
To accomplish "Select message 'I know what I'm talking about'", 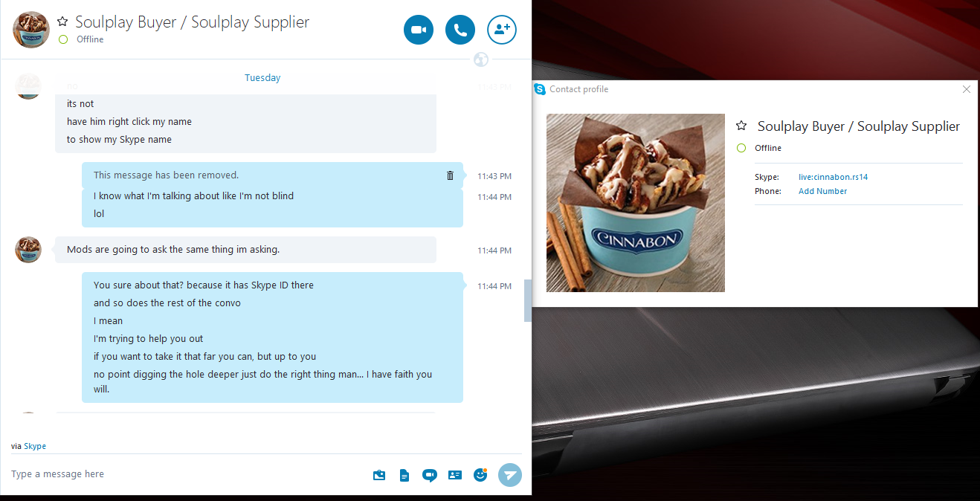I will tap(193, 196).
